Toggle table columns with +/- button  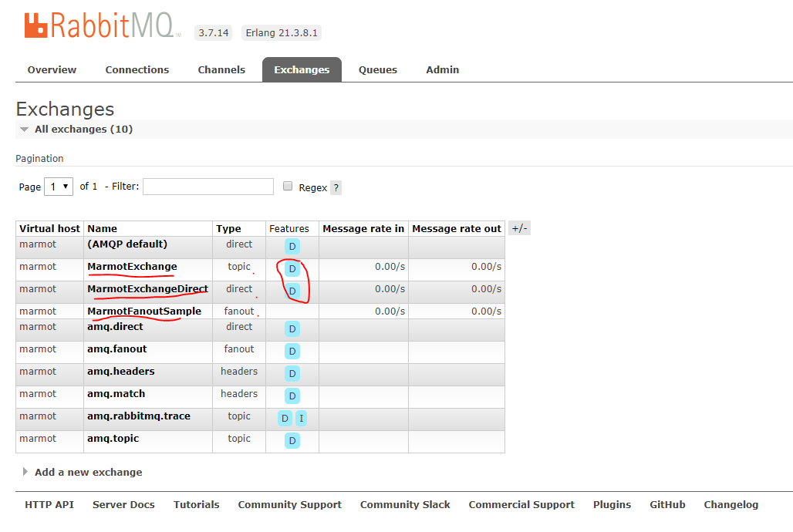pyautogui.click(x=519, y=228)
